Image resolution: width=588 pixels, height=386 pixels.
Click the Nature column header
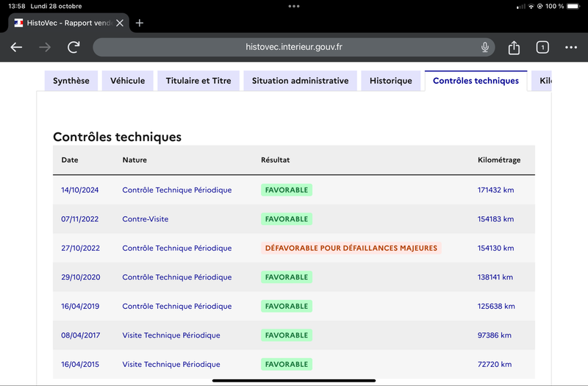point(135,160)
